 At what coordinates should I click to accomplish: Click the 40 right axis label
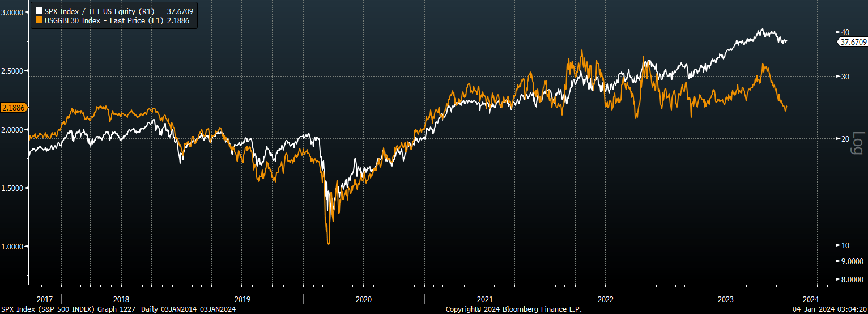pos(845,32)
